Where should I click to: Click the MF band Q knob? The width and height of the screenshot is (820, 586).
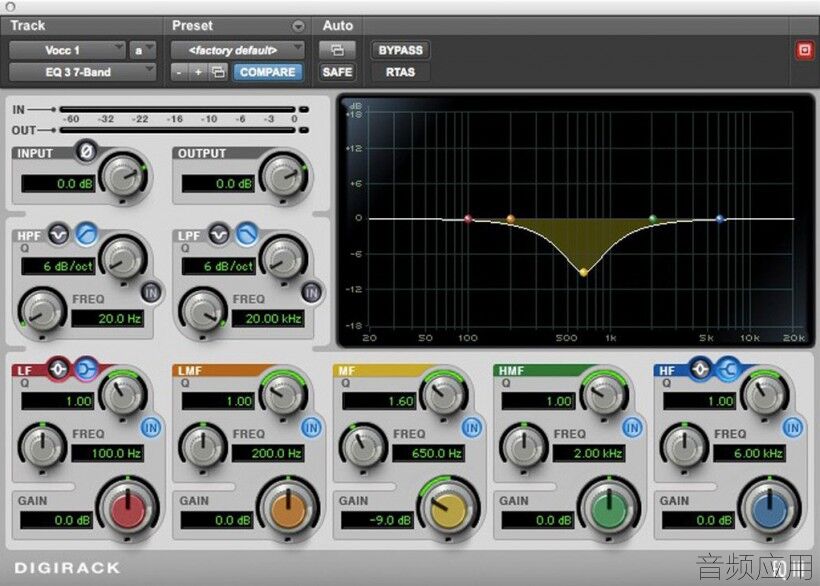coord(445,394)
